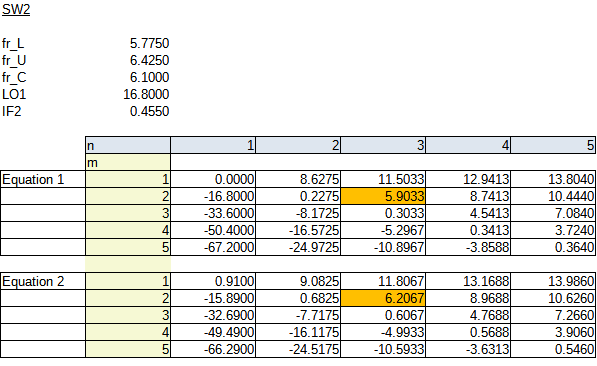Select cell with value -10.8967

(x=383, y=247)
